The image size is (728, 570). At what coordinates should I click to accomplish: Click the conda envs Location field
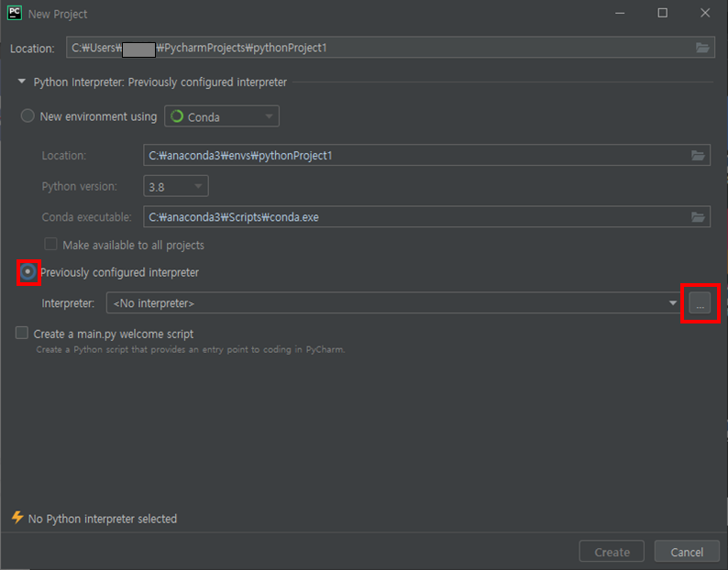[426, 155]
